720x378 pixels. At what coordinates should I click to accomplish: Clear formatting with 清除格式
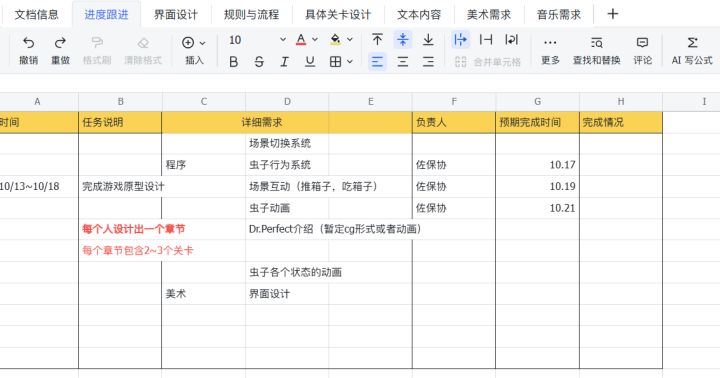pos(143,50)
